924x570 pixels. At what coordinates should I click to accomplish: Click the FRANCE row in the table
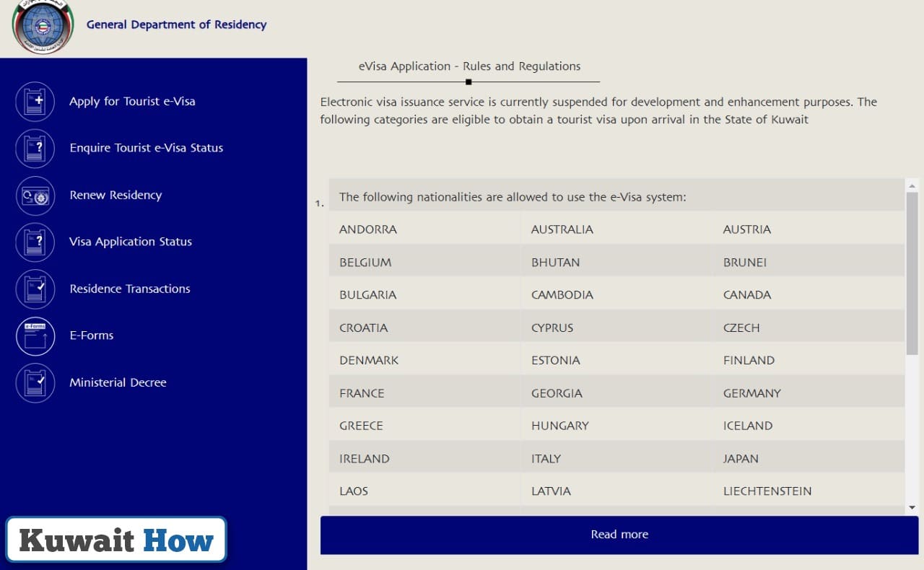[362, 393]
